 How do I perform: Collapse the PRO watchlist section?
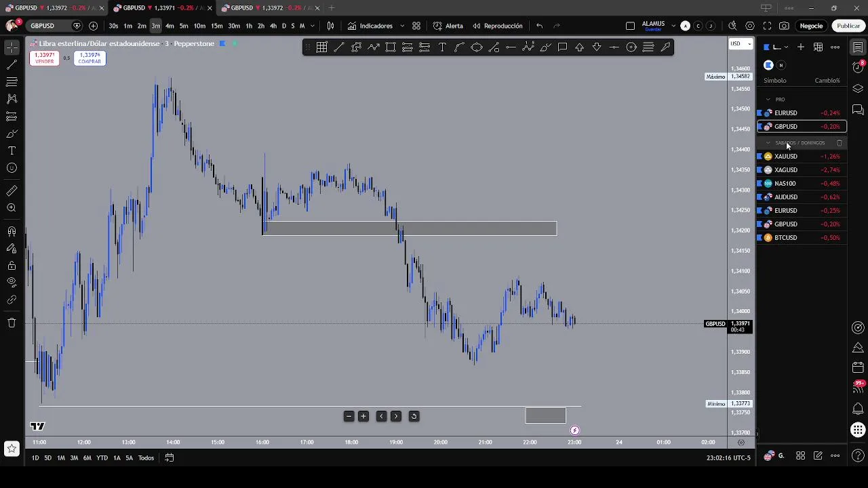click(768, 100)
